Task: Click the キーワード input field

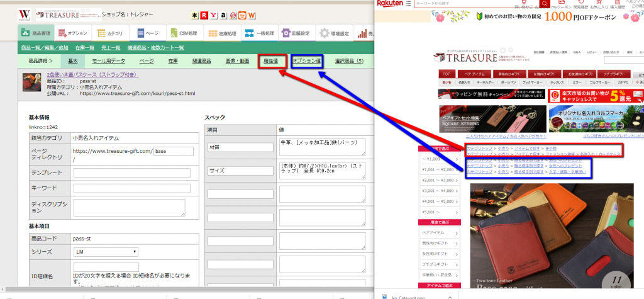Action: (131, 188)
